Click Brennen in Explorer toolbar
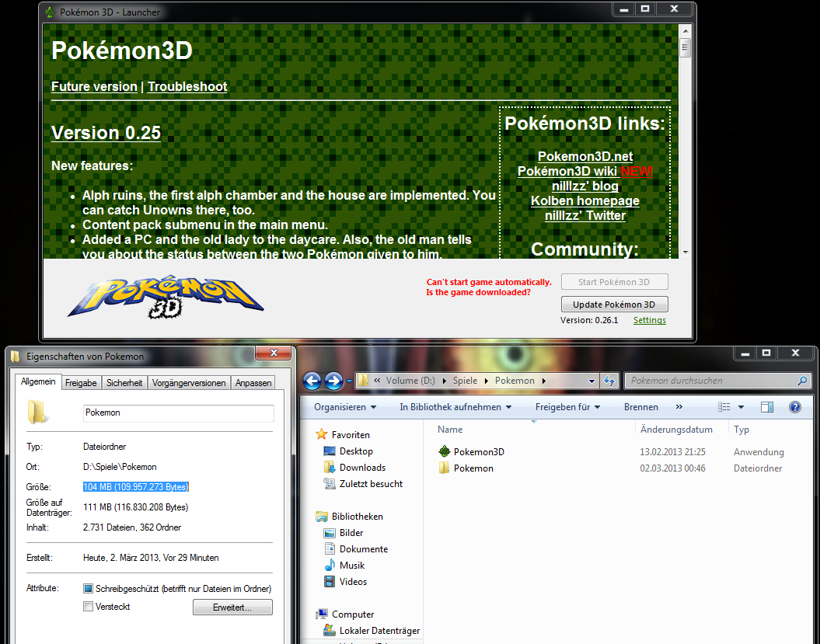The width and height of the screenshot is (820, 644). click(x=641, y=407)
